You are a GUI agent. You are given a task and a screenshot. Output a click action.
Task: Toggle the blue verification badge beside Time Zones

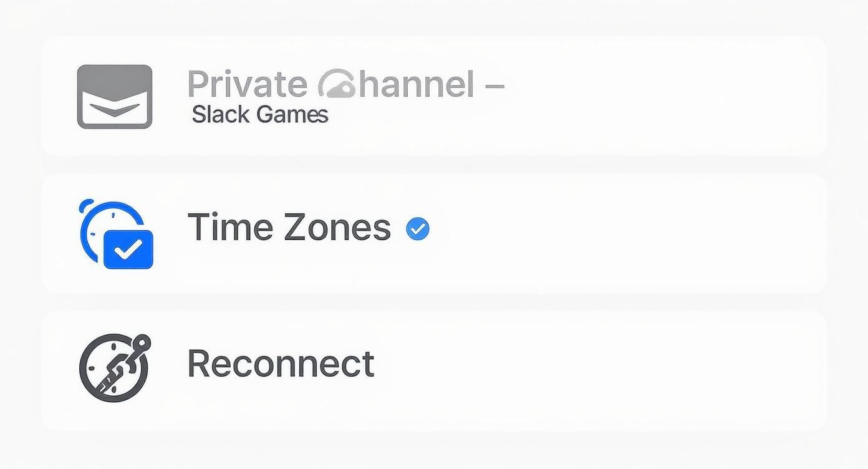coord(418,228)
